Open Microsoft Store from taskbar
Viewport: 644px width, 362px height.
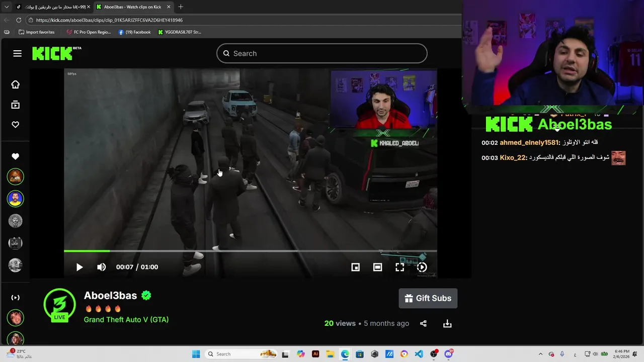pyautogui.click(x=360, y=354)
